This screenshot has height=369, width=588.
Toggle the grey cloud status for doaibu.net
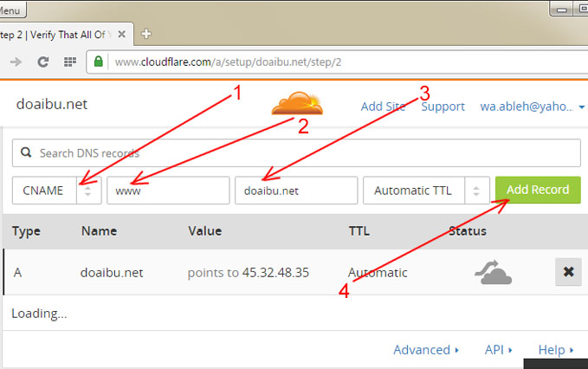493,272
